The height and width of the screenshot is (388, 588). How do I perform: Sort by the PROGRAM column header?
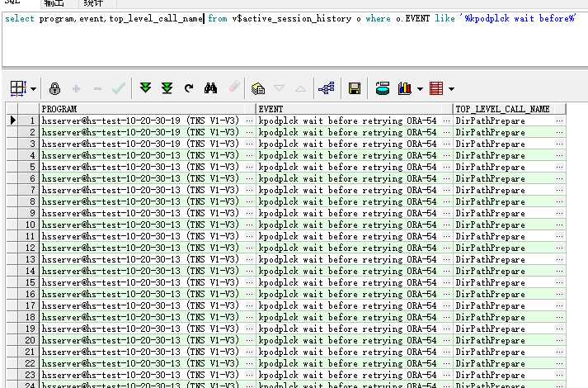[x=148, y=109]
